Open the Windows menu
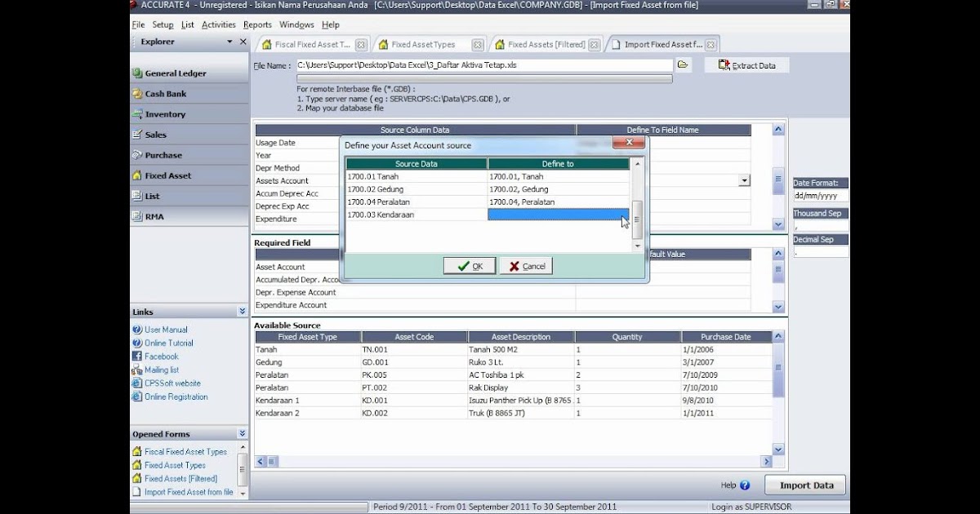The height and width of the screenshot is (514, 980). [296, 25]
